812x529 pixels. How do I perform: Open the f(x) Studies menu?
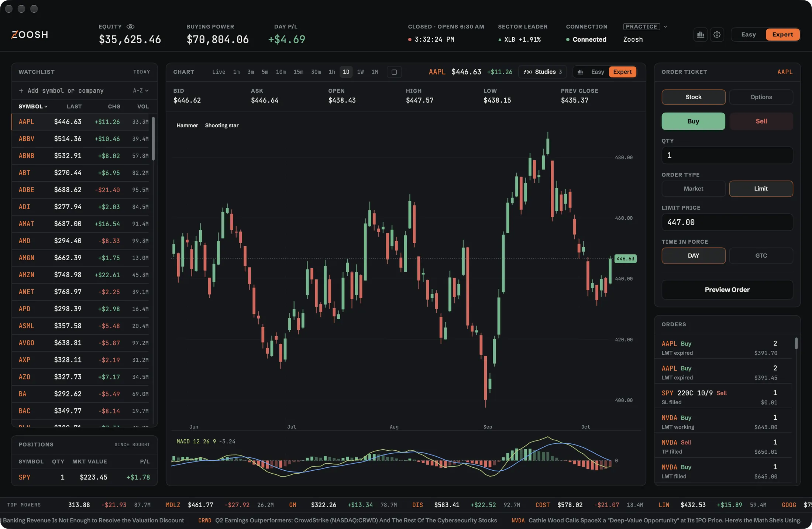tap(543, 72)
